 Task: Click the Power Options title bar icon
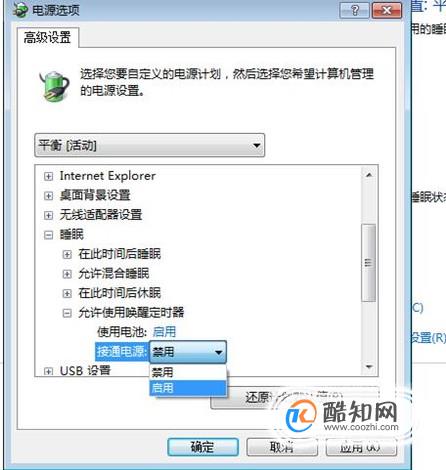pos(21,10)
